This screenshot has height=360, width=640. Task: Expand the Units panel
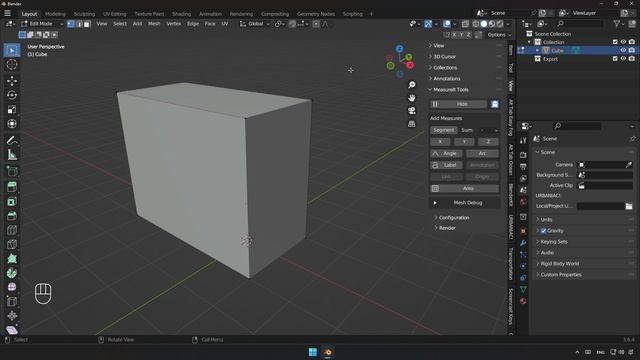pyautogui.click(x=546, y=220)
